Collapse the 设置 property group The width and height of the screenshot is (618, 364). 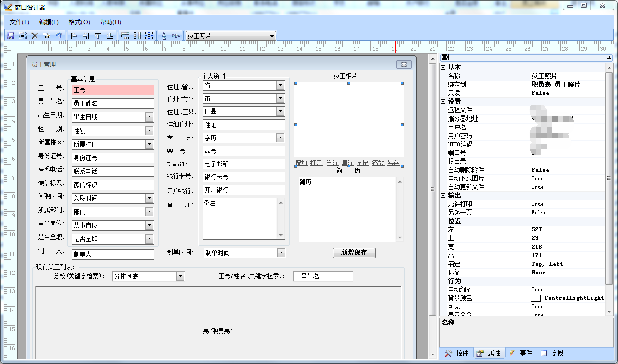pos(443,102)
